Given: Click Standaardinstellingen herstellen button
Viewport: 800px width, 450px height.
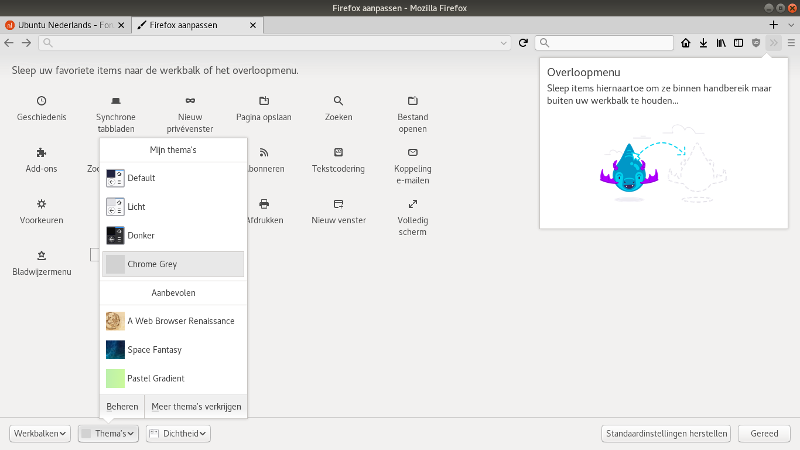Looking at the screenshot, I should [x=666, y=434].
